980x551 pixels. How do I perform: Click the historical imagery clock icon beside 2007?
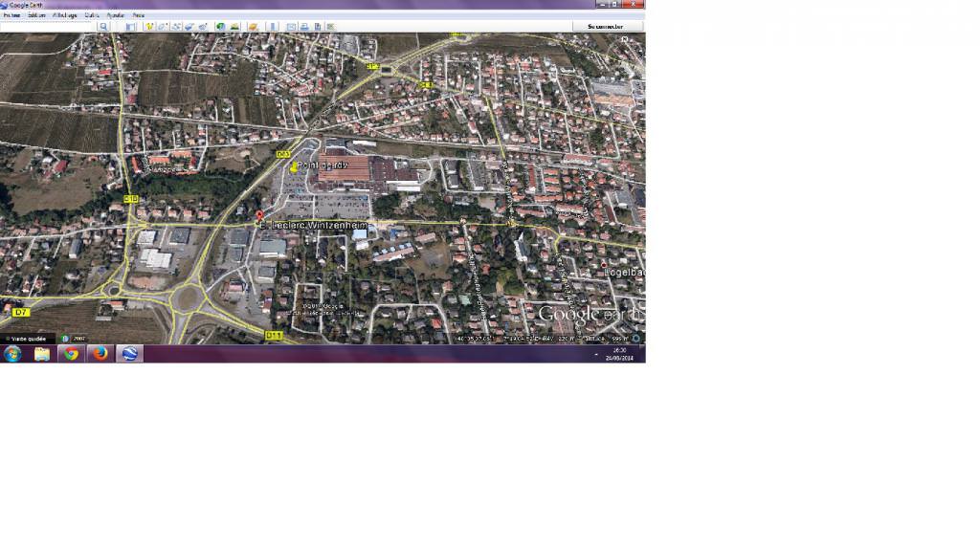(65, 339)
